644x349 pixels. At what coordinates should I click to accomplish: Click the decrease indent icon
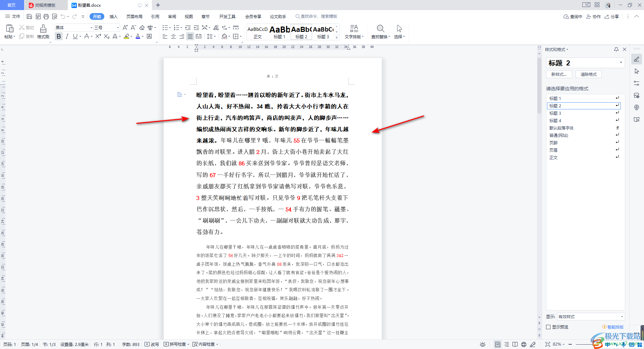188,28
